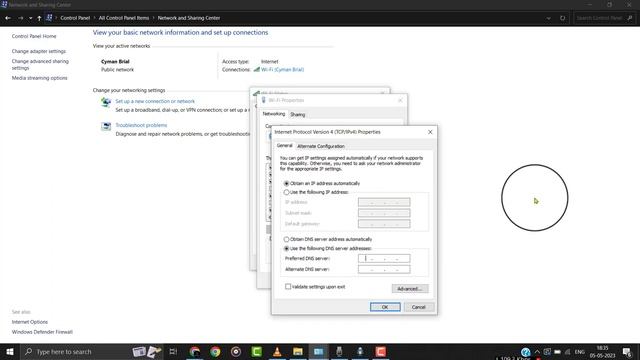Open address bar history dropdown

point(549,18)
